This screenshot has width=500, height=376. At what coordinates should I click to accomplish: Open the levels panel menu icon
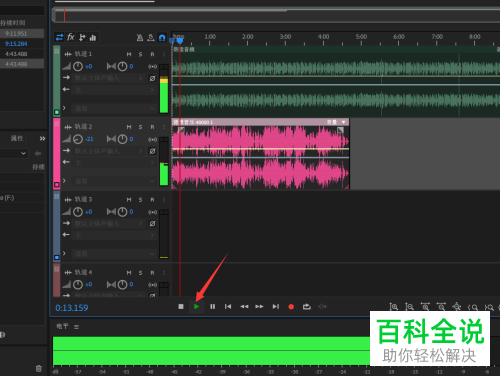[76, 327]
